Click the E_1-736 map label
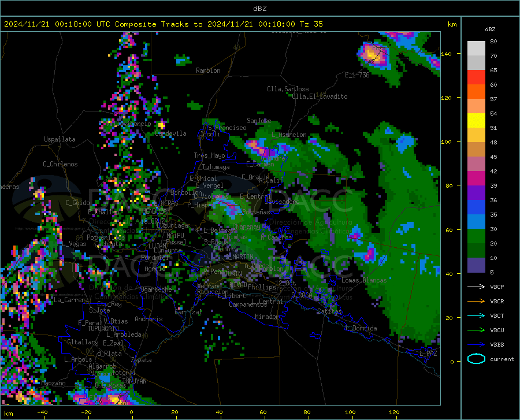The image size is (520, 420). pyautogui.click(x=357, y=75)
